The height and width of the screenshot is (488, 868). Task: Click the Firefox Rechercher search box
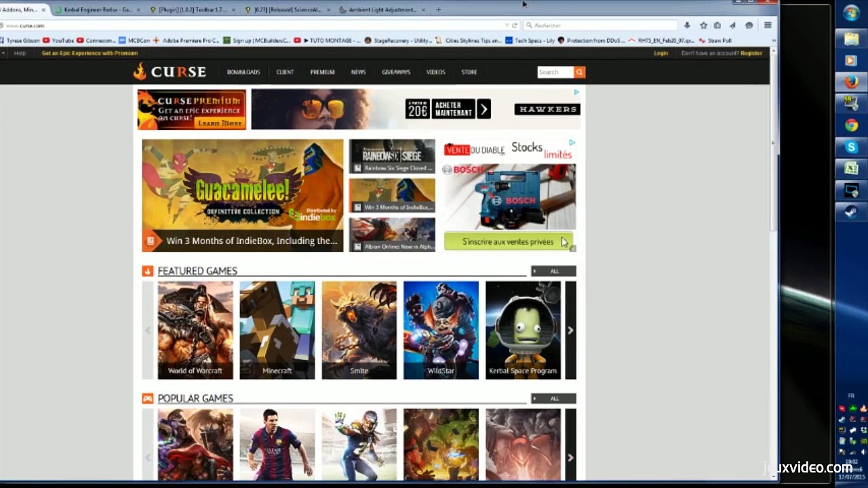[600, 25]
